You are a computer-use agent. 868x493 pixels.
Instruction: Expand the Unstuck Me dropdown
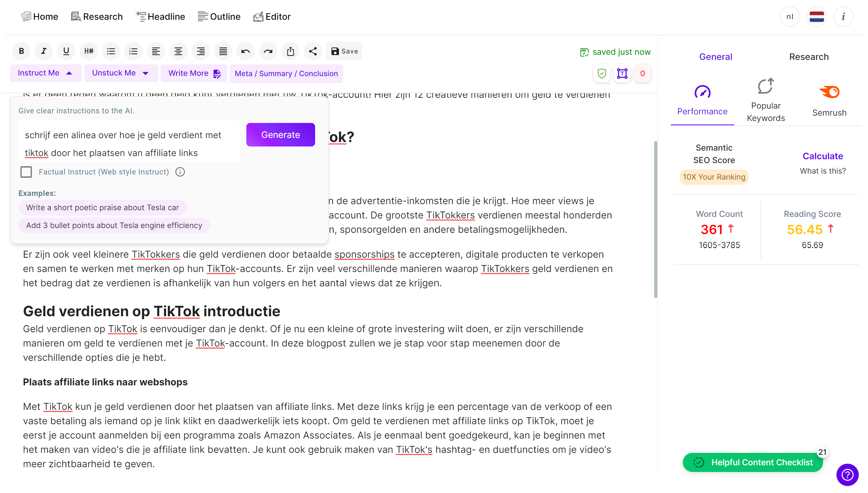pos(121,73)
